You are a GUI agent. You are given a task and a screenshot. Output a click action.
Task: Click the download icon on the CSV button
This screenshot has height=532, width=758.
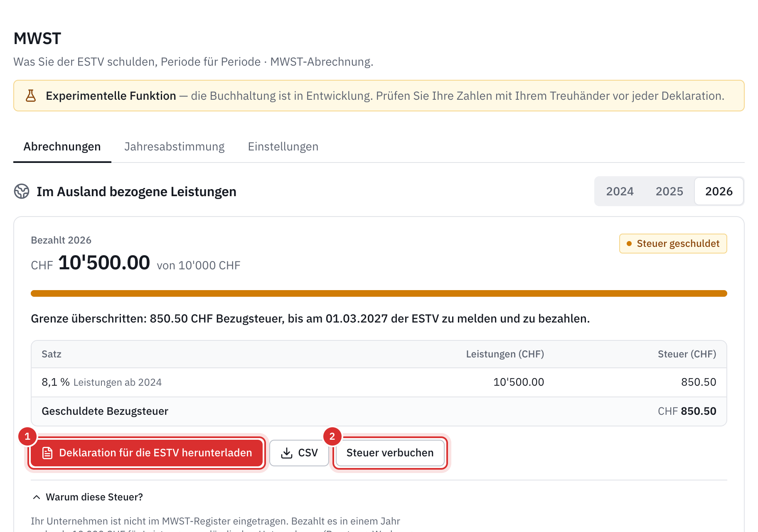click(x=287, y=453)
